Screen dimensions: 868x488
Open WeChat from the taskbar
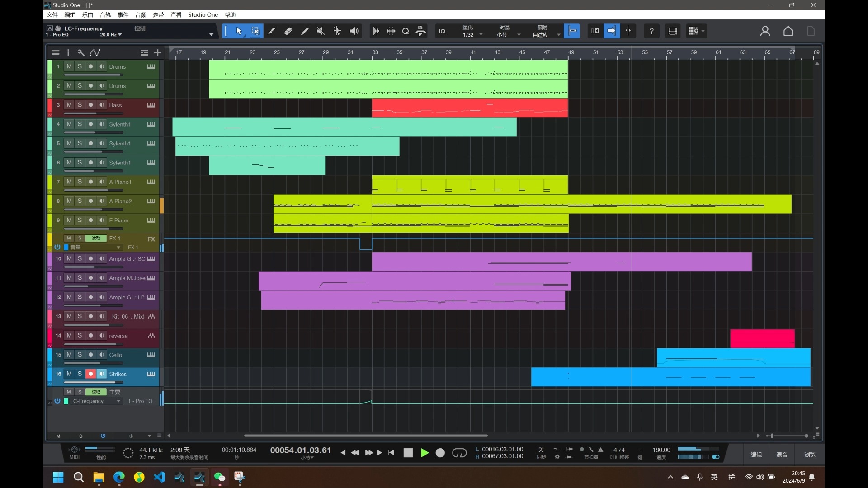click(x=220, y=477)
